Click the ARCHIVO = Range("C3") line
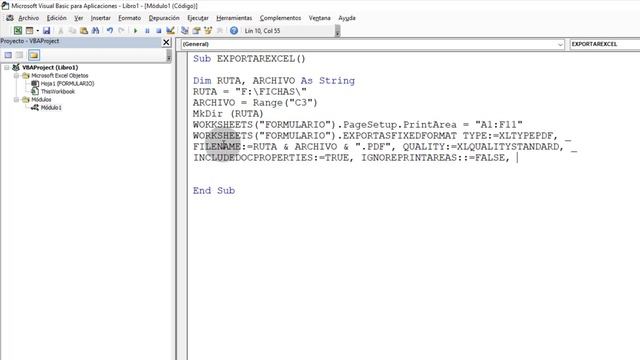This screenshot has height=360, width=640. coord(255,103)
